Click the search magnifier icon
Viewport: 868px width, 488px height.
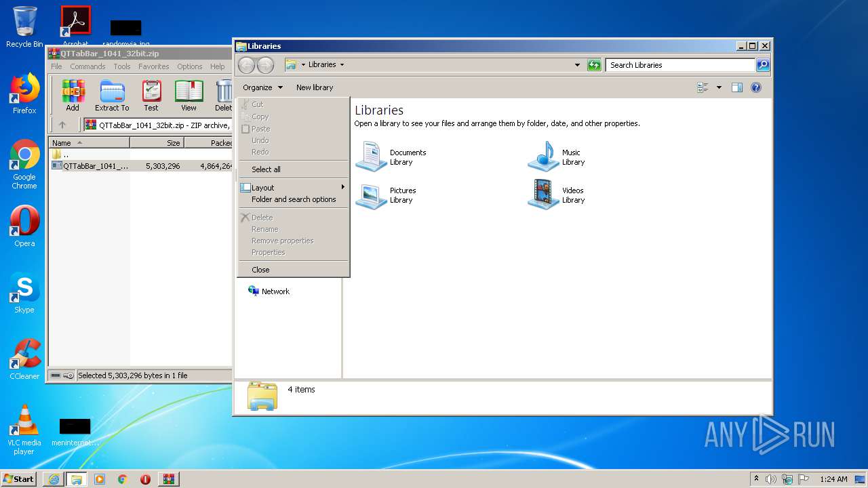763,65
